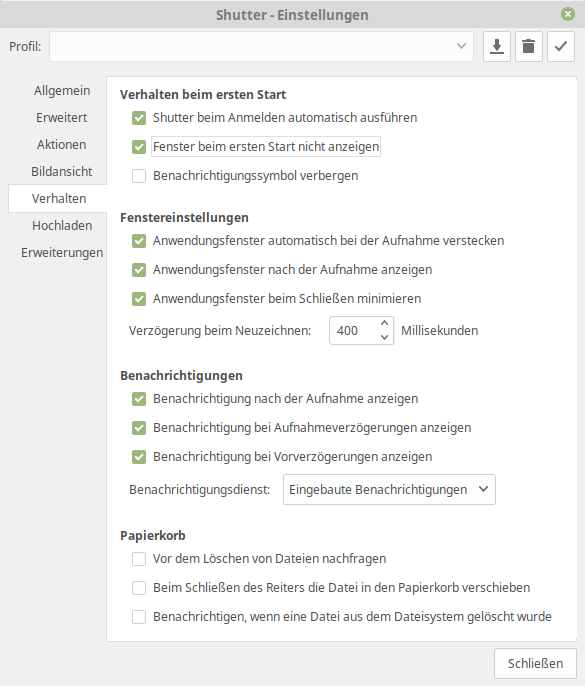Switch to the Erweiterungen tab
This screenshot has height=686, width=585.
click(62, 253)
